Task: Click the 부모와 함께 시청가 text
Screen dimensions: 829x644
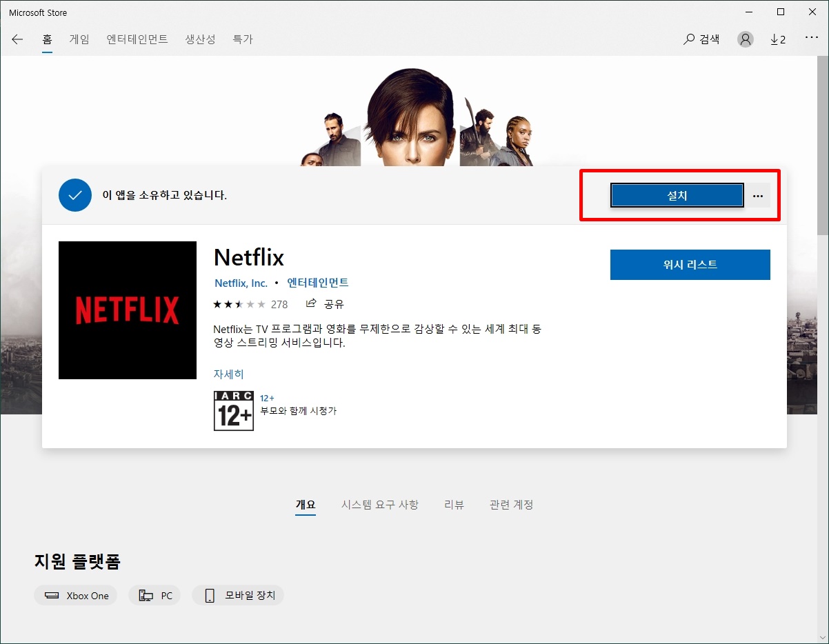Action: click(x=298, y=411)
